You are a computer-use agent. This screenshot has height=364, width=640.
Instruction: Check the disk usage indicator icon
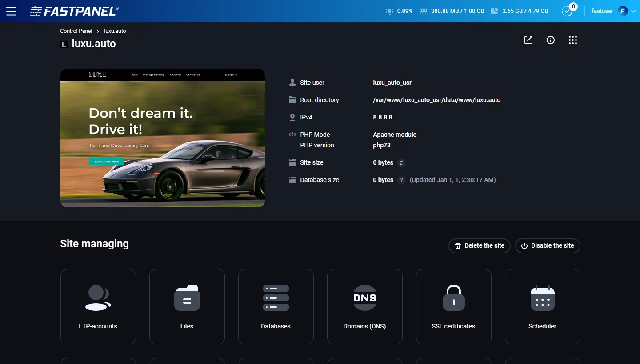[495, 11]
